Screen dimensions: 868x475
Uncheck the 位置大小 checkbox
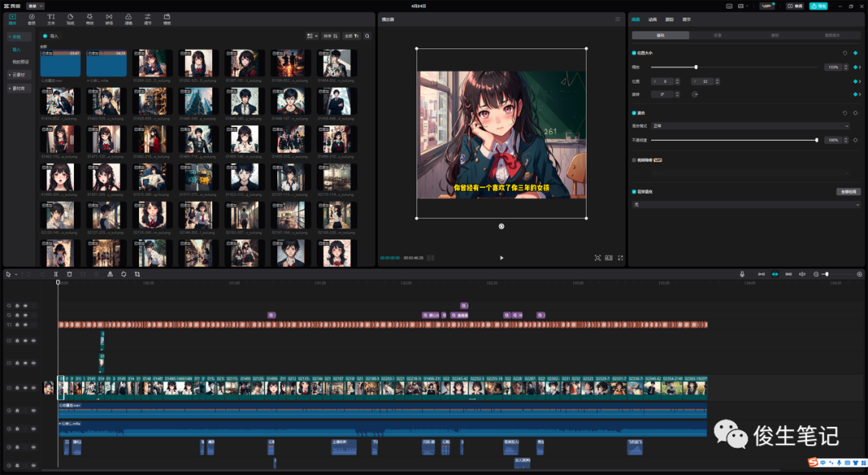pyautogui.click(x=634, y=53)
